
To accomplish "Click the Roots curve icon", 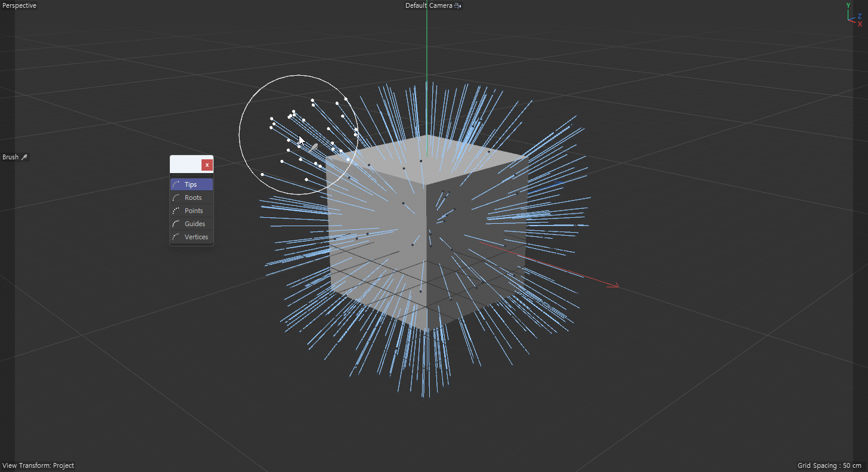I will (176, 198).
